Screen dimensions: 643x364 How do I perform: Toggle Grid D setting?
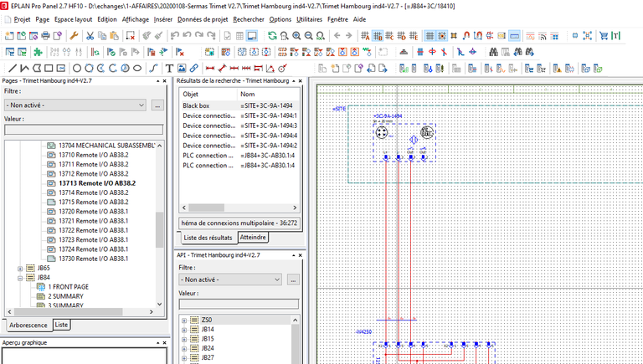pyautogui.click(x=402, y=36)
